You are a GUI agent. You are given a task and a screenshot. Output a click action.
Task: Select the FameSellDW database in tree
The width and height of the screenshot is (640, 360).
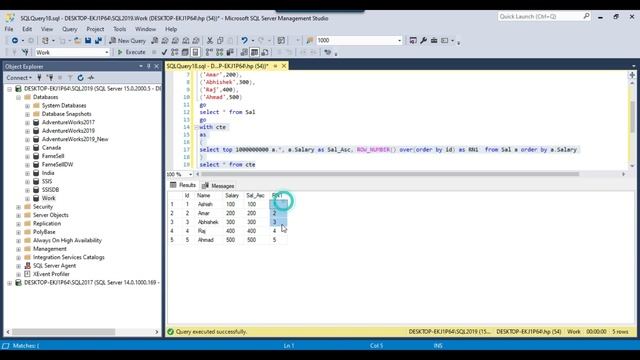coord(57,164)
